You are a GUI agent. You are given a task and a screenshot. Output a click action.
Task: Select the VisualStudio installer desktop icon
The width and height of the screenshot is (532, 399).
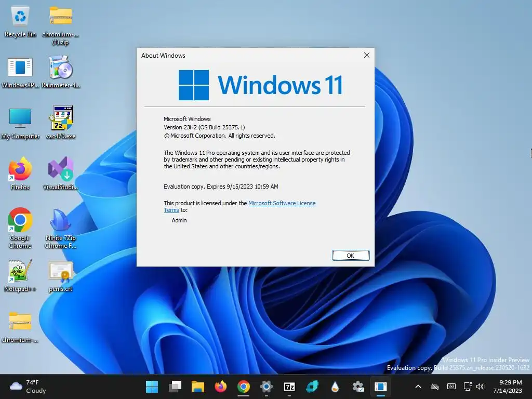point(60,174)
